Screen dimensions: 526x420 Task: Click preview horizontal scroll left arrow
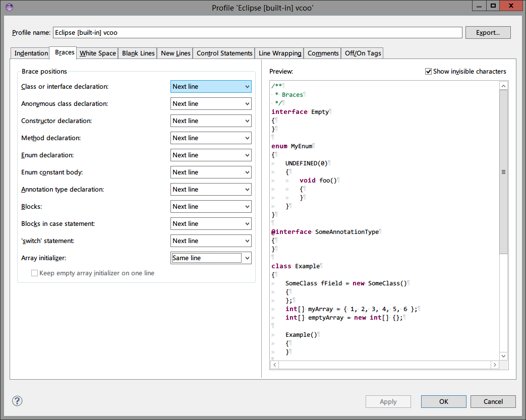275,365
